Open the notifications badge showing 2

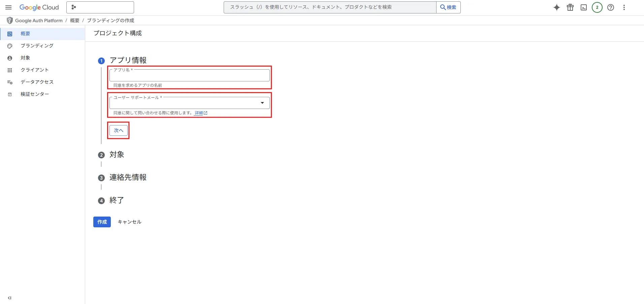click(x=597, y=7)
